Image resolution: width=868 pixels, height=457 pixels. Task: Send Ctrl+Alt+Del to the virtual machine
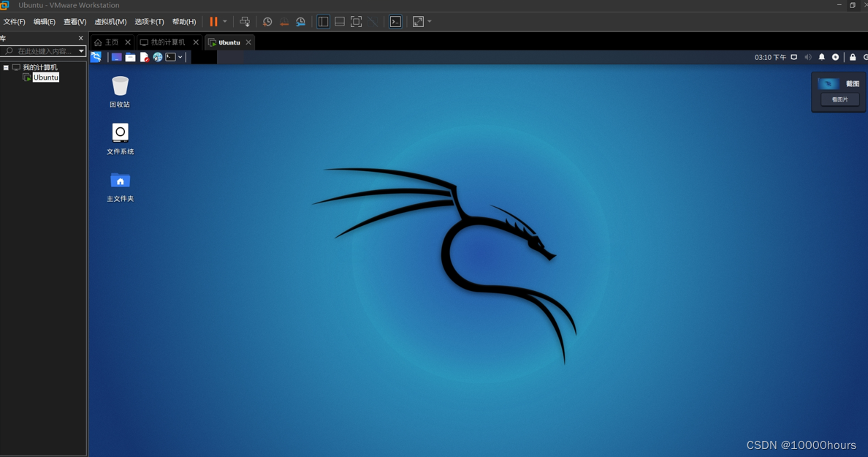245,22
